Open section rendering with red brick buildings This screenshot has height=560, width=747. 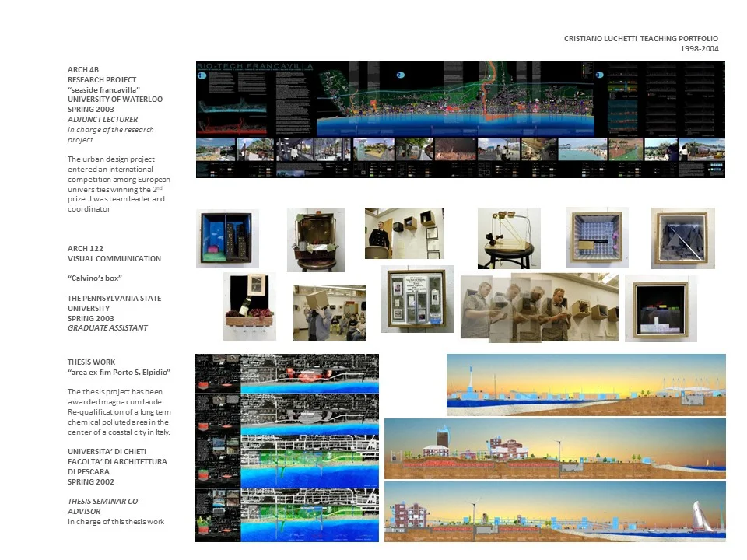555,449
